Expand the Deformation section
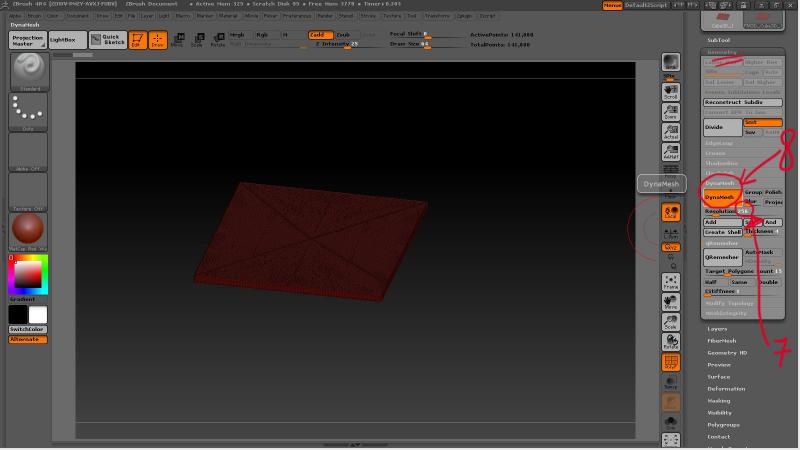800x450 pixels. pos(726,389)
